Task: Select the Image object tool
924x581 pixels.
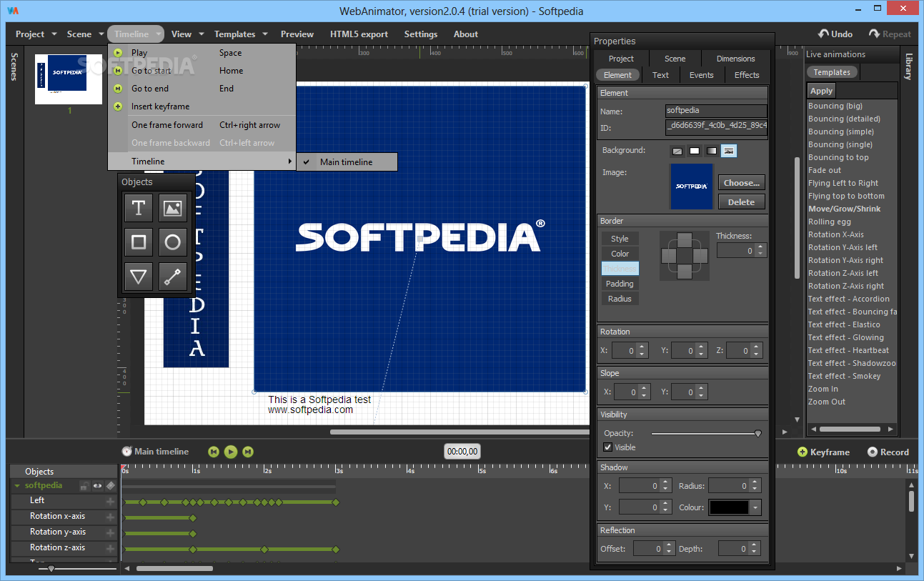Action: click(172, 208)
